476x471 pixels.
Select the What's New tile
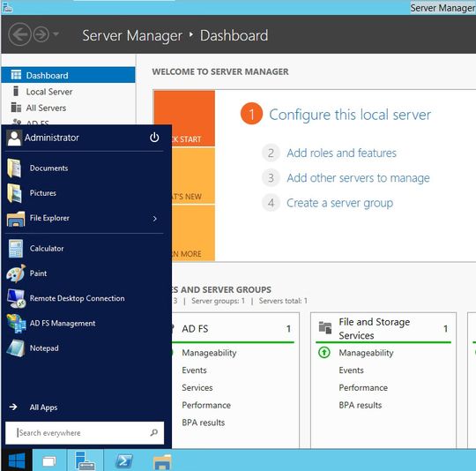point(193,176)
